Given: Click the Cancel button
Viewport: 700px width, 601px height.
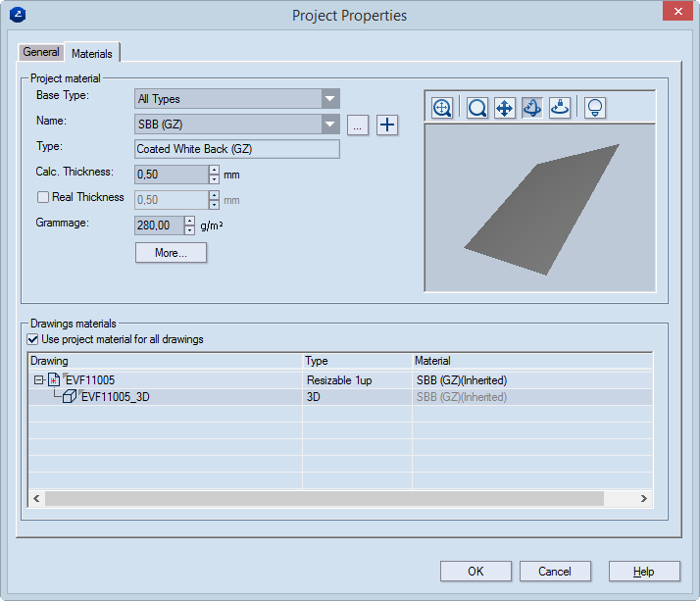Looking at the screenshot, I should (x=555, y=571).
